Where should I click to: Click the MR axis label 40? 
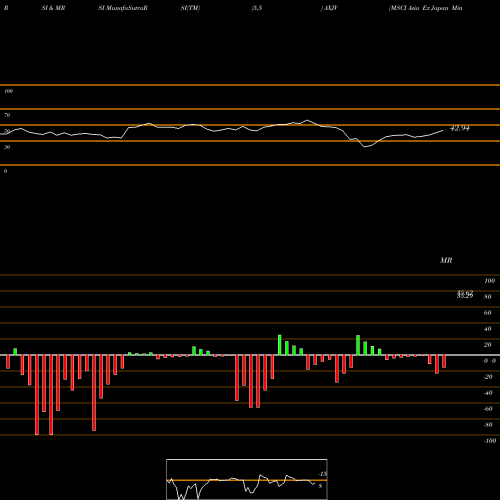pyautogui.click(x=488, y=329)
